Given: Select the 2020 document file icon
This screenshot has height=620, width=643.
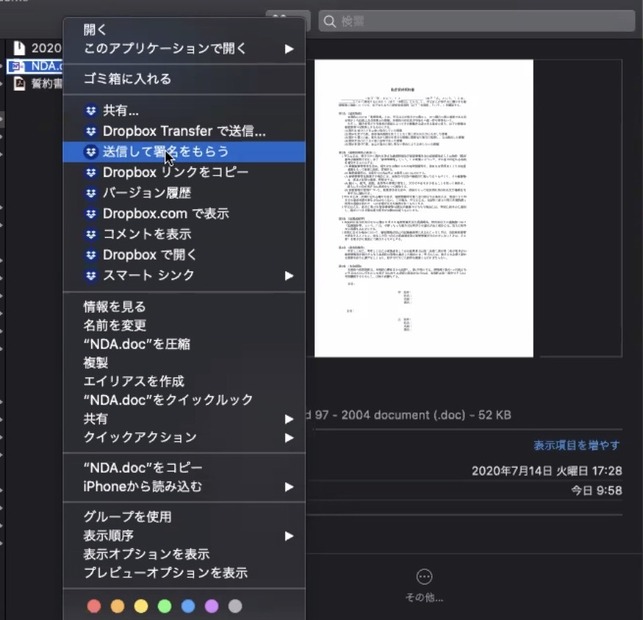Looking at the screenshot, I should 19,48.
